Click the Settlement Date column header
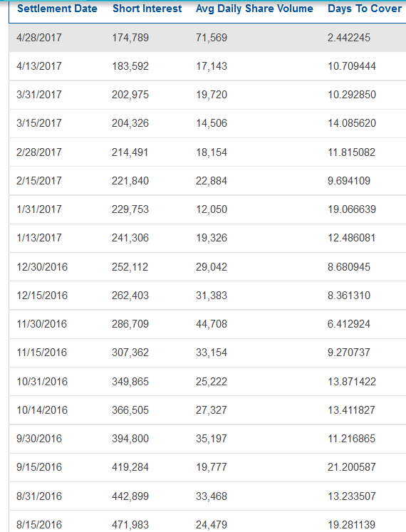The height and width of the screenshot is (532, 406). (x=57, y=9)
